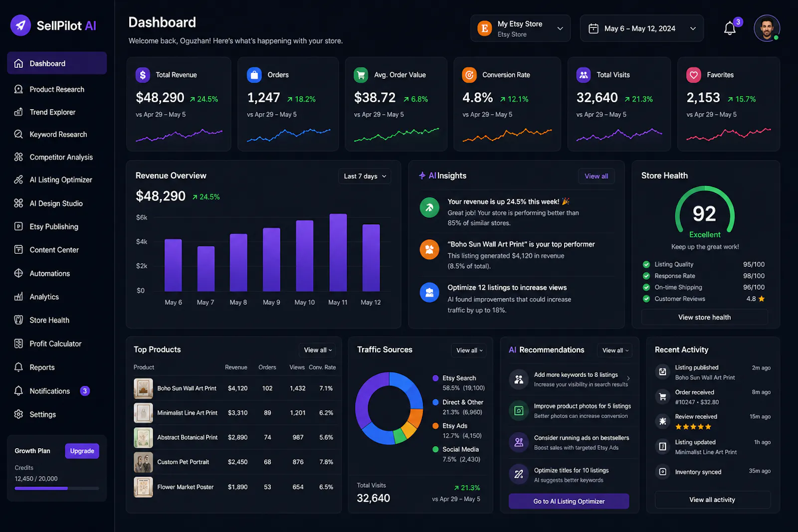798x532 pixels.
Task: Click the Upgrade button
Action: pyautogui.click(x=82, y=451)
